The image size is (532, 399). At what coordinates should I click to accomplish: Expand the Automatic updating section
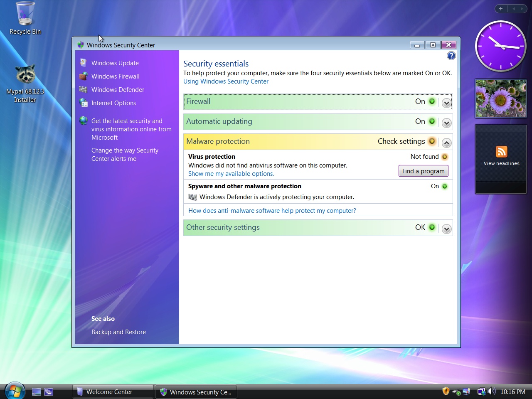446,123
